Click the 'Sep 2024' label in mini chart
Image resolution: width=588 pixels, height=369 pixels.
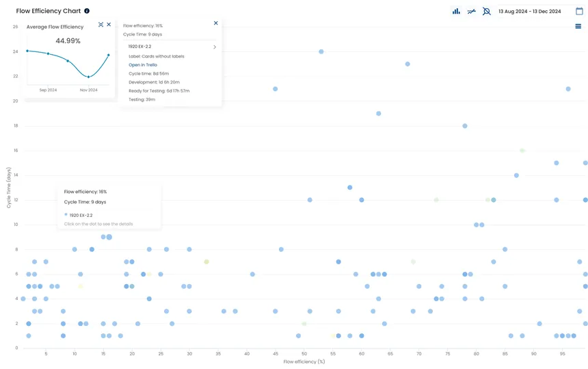48,90
